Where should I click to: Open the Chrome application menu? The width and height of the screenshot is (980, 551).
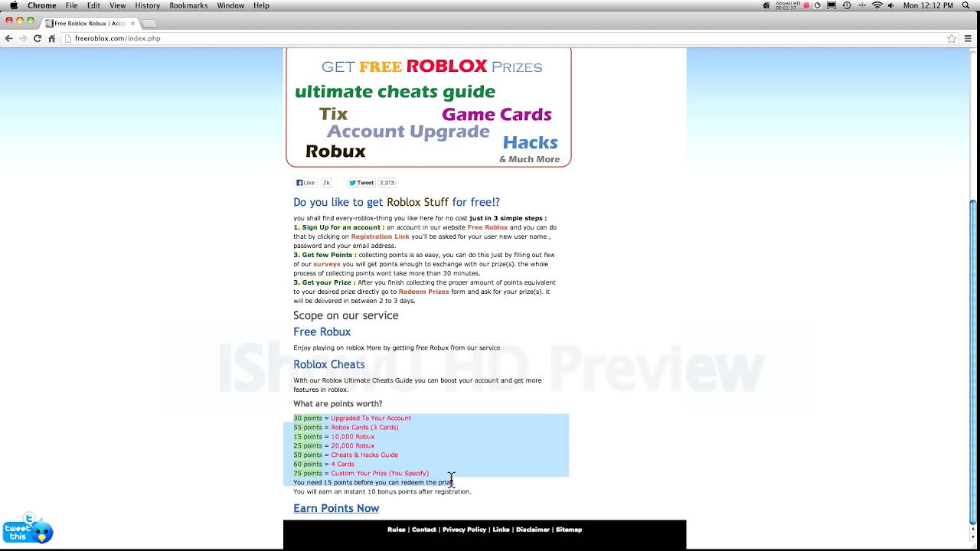tap(42, 5)
